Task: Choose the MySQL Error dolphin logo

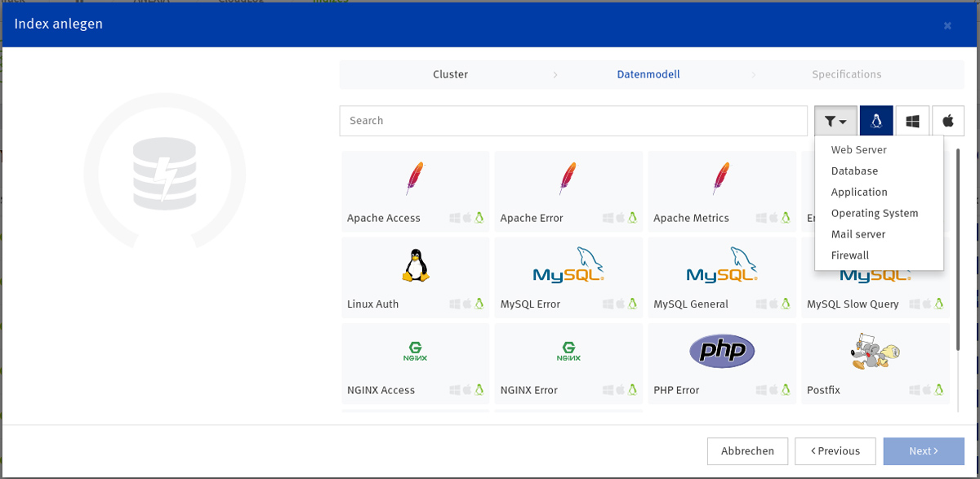Action: tap(568, 265)
